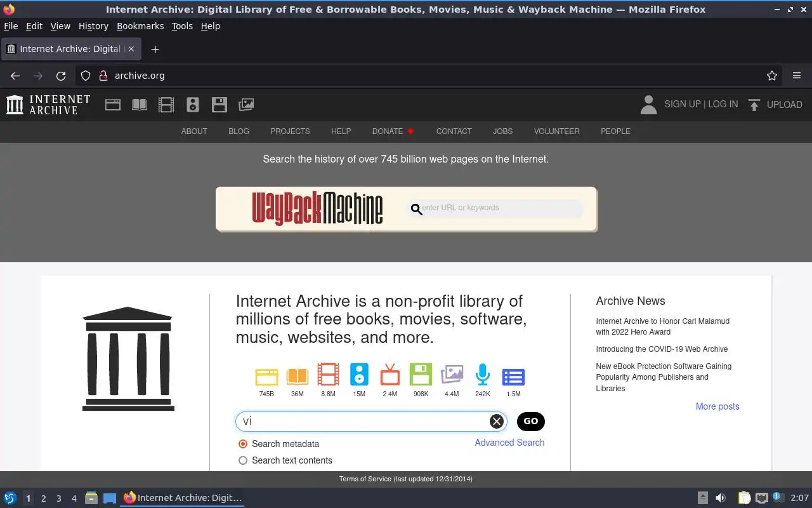Click the LOG IN link
Screen dimensions: 812x508
click(723, 104)
